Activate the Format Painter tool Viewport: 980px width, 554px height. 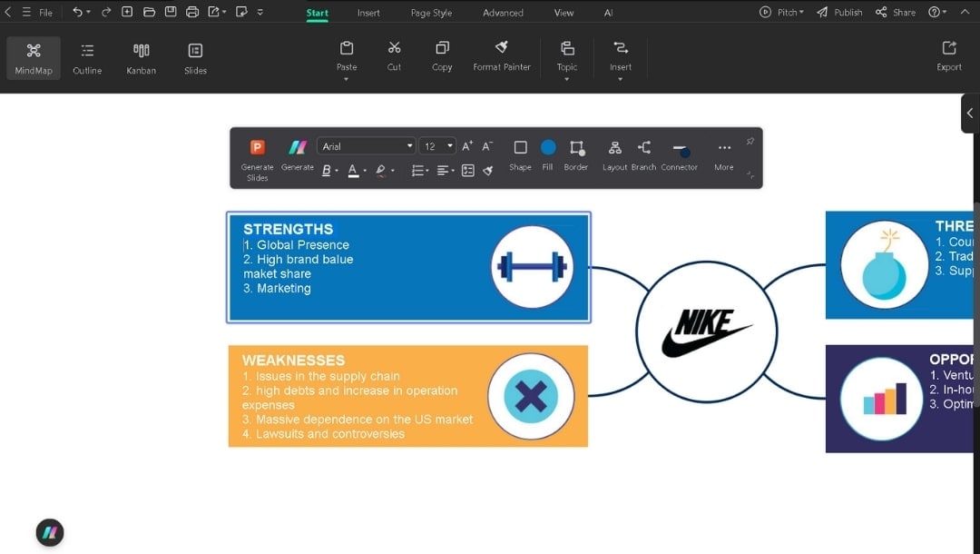coord(501,55)
